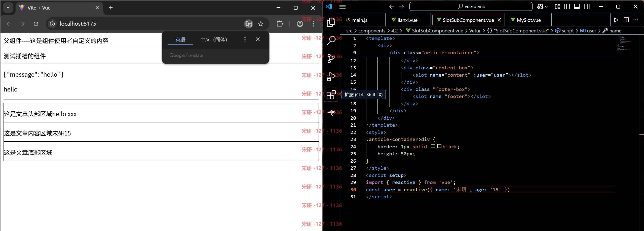
Task: View site information icon in address bar
Action: (x=52, y=24)
